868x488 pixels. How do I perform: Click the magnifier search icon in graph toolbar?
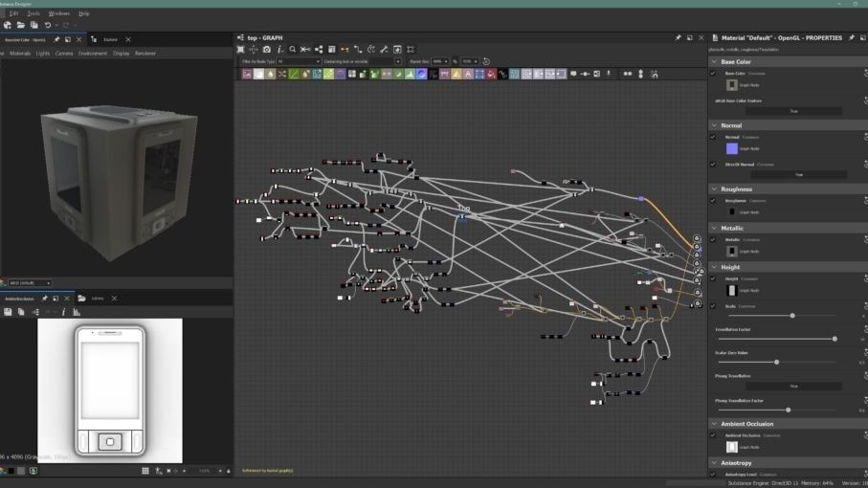point(292,49)
